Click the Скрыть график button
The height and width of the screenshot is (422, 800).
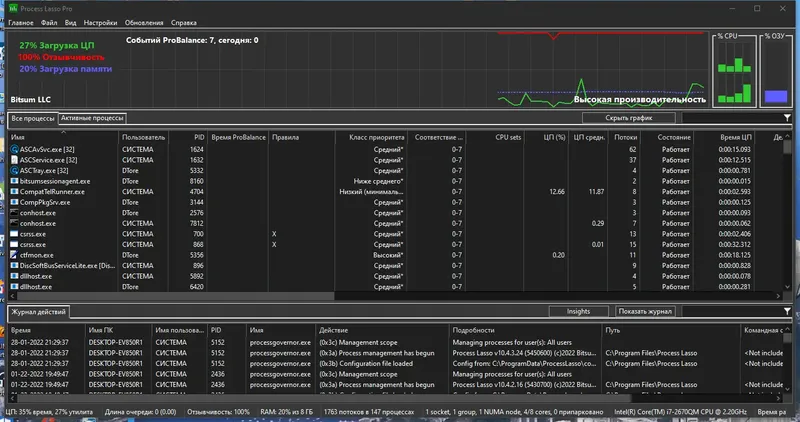[629, 118]
